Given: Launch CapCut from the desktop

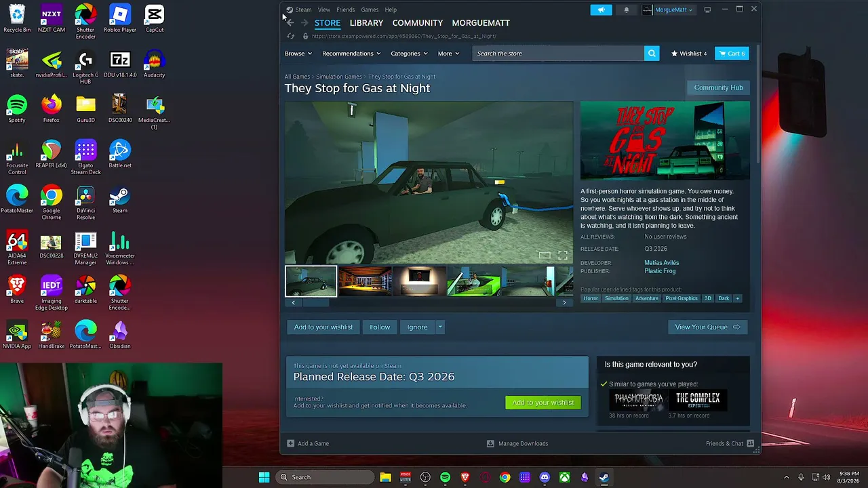Looking at the screenshot, I should [x=154, y=18].
